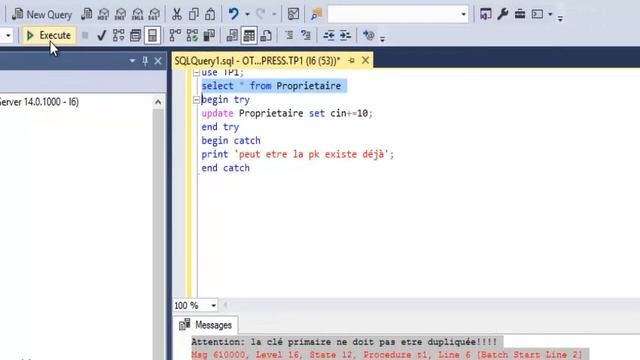This screenshot has width=640, height=360.
Task: Open a Database Engine Query
Action: pos(87,14)
